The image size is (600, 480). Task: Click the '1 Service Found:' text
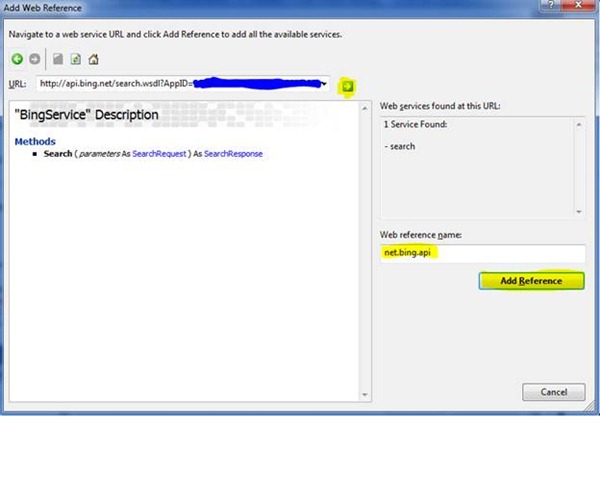point(416,124)
